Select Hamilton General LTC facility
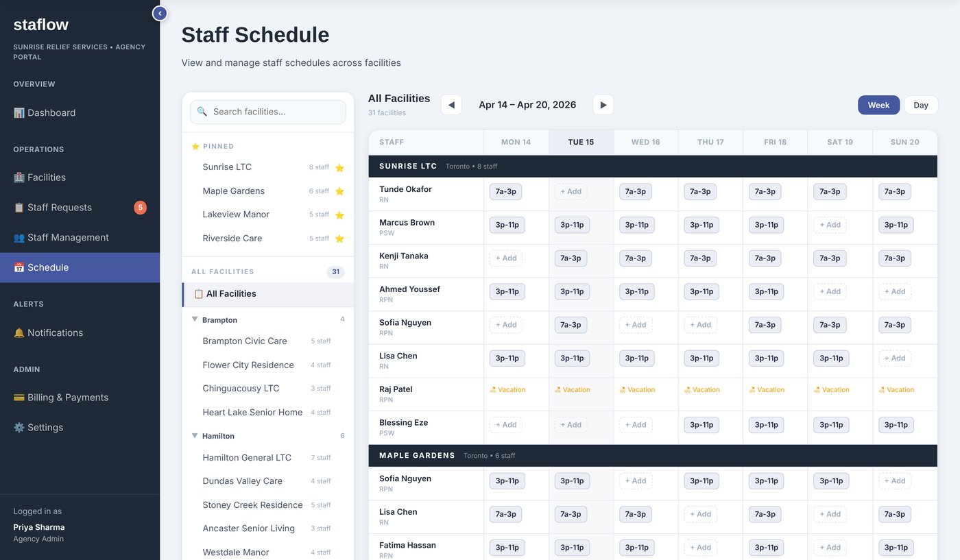The width and height of the screenshot is (960, 560). point(268,458)
